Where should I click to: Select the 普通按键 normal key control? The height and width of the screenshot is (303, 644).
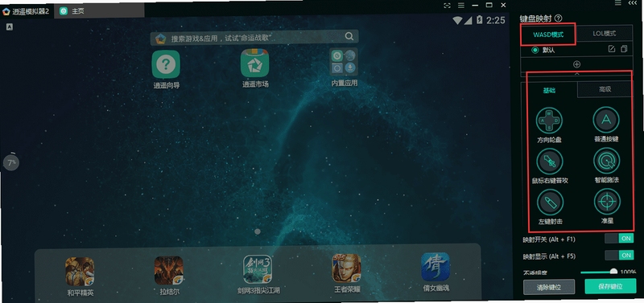[606, 120]
